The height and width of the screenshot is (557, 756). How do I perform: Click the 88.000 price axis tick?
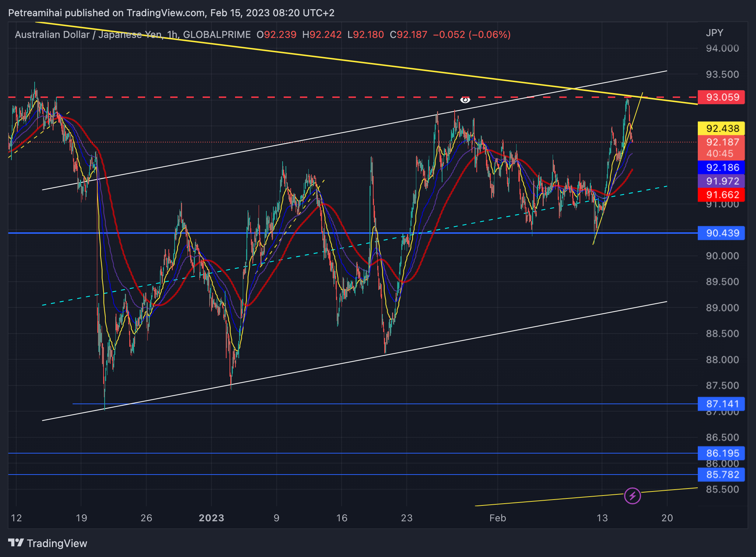(x=722, y=360)
